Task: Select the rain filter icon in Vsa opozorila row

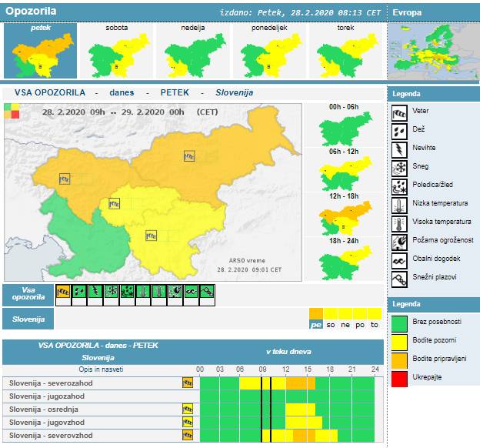Action: tap(78, 292)
